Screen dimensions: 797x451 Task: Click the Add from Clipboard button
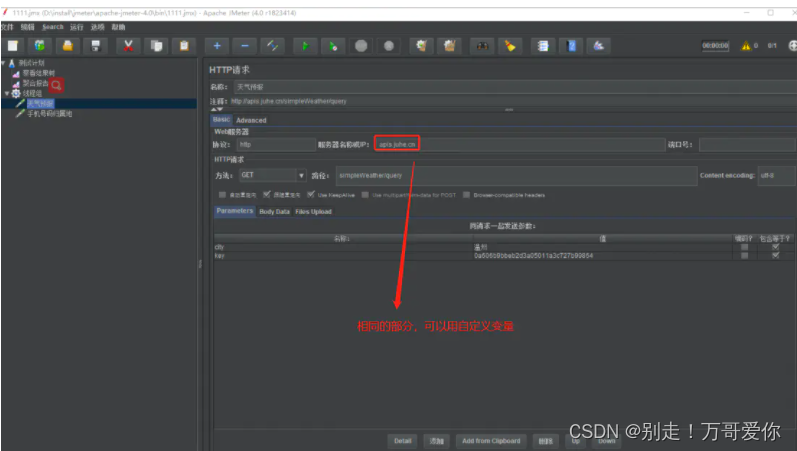pyautogui.click(x=491, y=441)
